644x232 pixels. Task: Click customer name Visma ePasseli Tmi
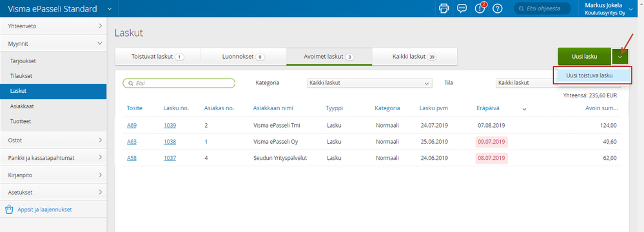[277, 125]
